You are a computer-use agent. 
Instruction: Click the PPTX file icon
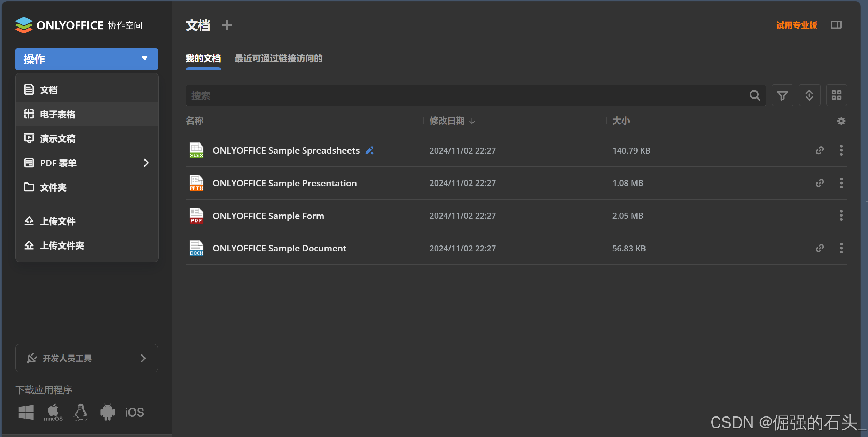click(196, 183)
